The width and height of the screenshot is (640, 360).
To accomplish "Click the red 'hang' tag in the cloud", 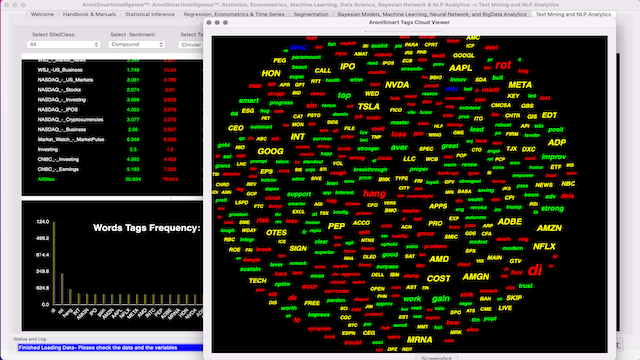I will (x=374, y=193).
